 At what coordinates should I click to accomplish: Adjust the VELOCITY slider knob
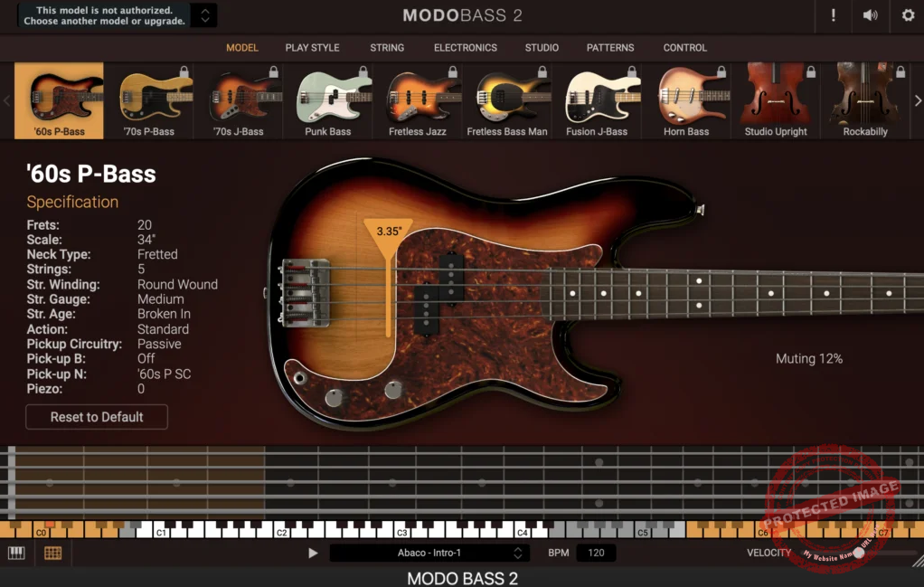pyautogui.click(x=859, y=553)
